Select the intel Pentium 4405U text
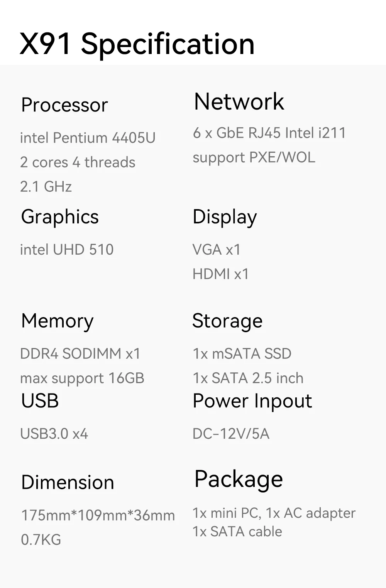386x588 pixels. [88, 138]
